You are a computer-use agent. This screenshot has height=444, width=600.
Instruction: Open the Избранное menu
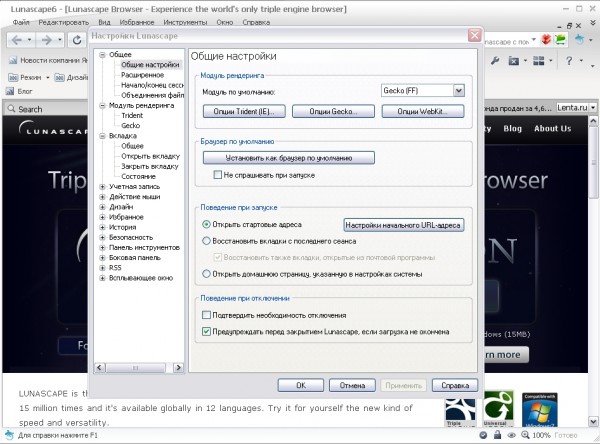(137, 22)
